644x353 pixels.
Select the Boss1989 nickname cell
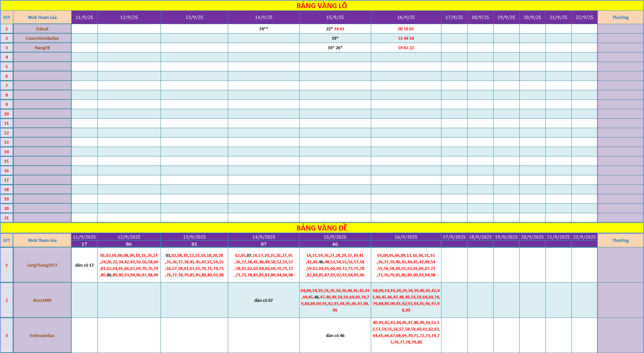42,300
